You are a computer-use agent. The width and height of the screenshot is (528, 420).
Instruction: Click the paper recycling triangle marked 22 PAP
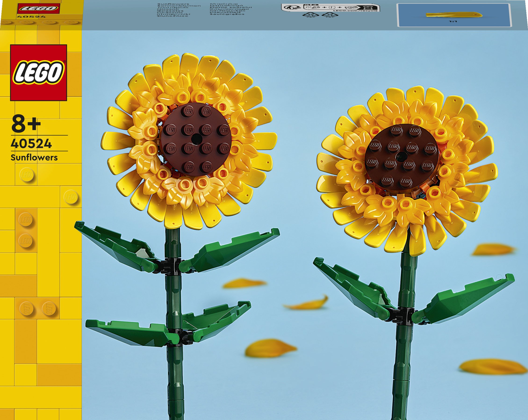pyautogui.click(x=330, y=15)
